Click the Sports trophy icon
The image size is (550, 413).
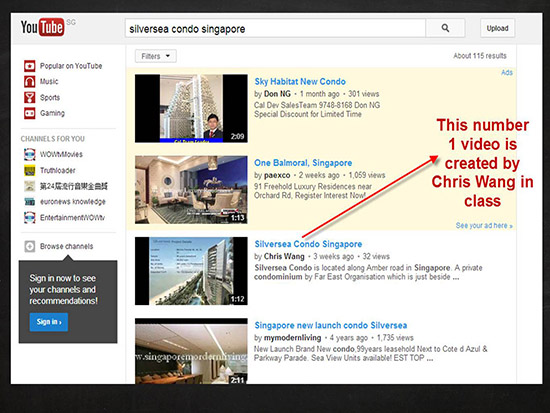point(29,97)
